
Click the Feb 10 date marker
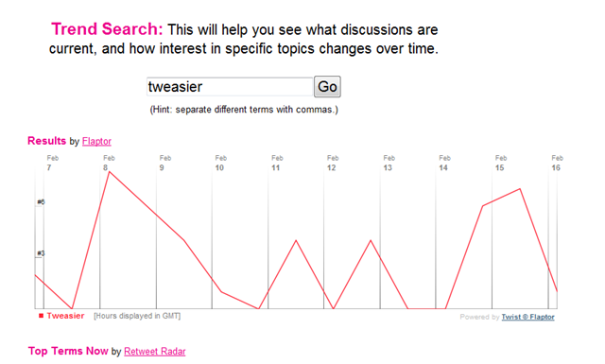tap(220, 163)
